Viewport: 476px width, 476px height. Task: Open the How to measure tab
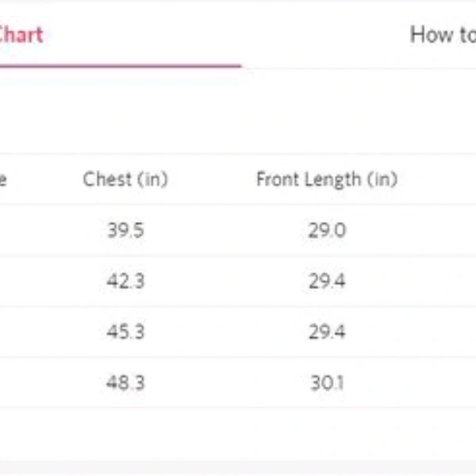pyautogui.click(x=443, y=35)
